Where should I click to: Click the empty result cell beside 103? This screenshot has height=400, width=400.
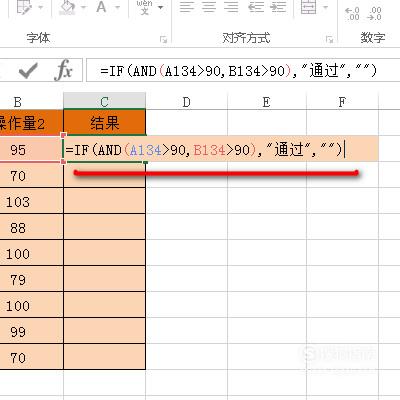tap(104, 201)
